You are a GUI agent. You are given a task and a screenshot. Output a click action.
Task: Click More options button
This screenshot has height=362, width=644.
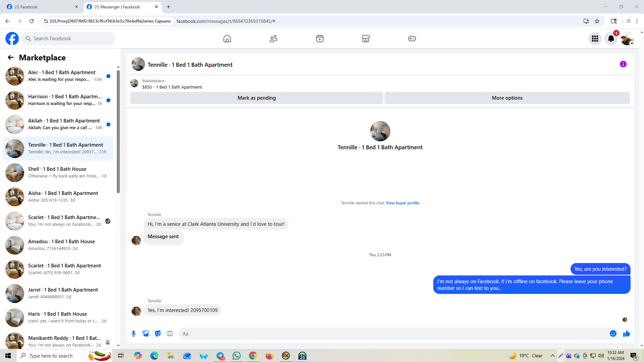(507, 98)
